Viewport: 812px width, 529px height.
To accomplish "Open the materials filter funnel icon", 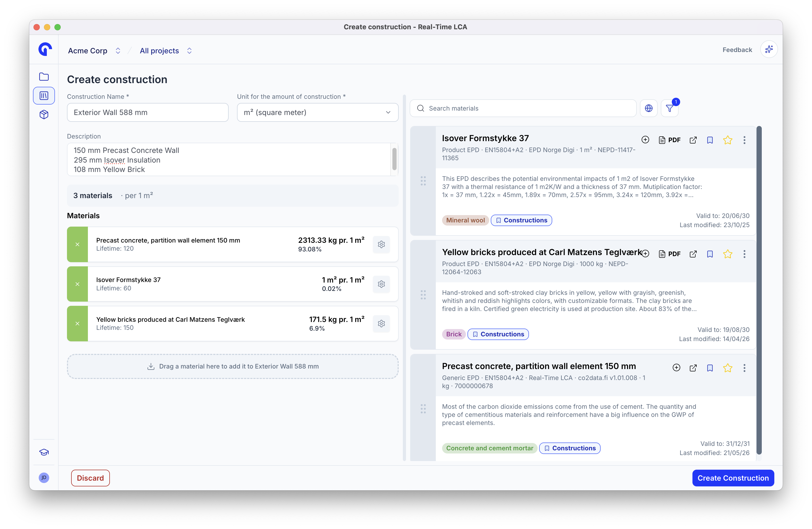I will [x=670, y=108].
